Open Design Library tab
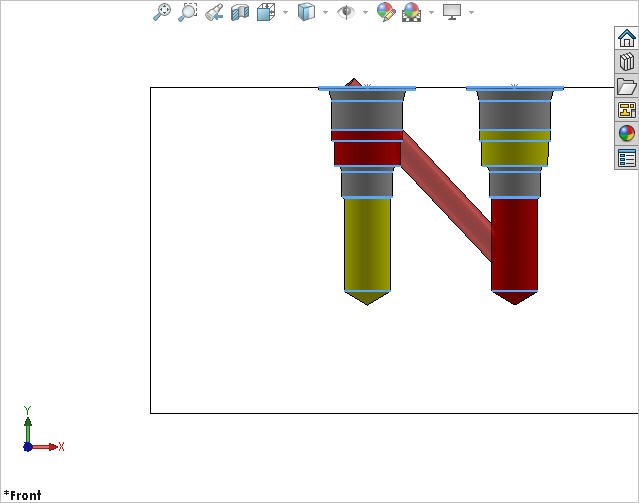 [626, 62]
